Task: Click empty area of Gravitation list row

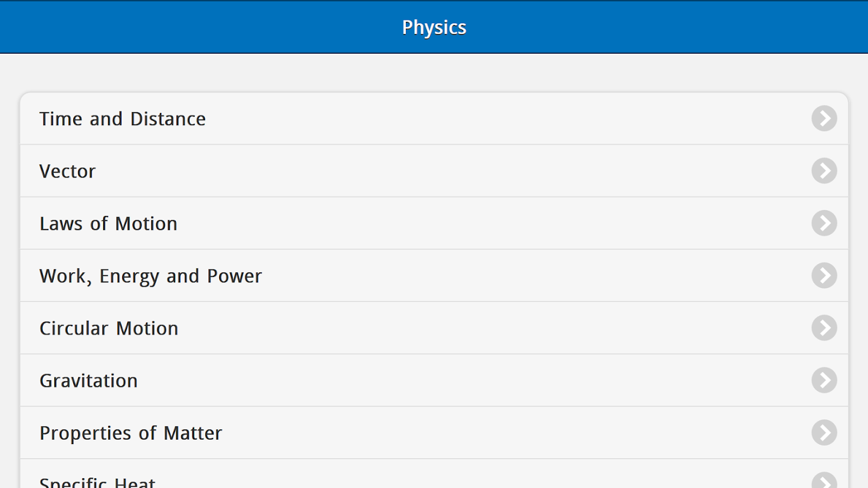Action: point(476,381)
